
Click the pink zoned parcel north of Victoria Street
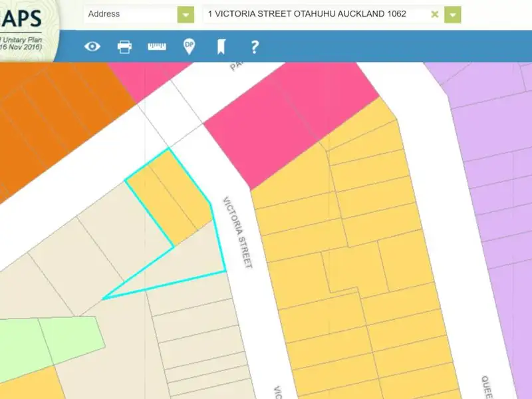[286, 120]
